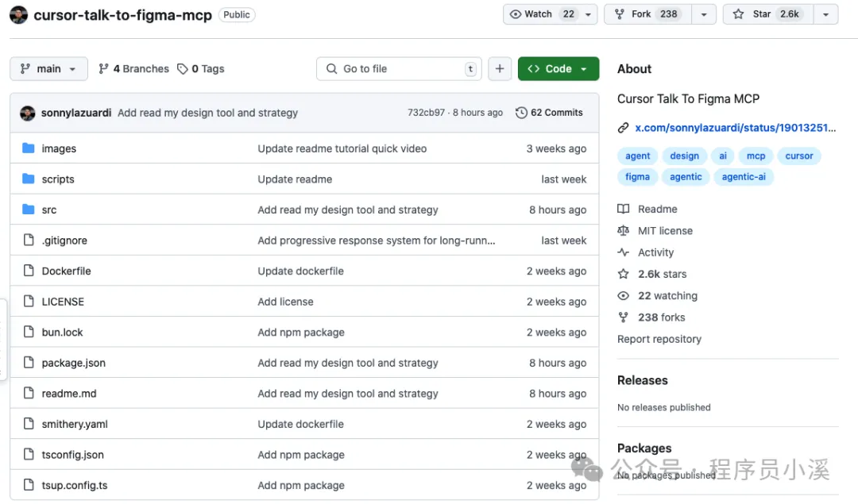Open the src folder
The width and height of the screenshot is (858, 504).
tap(49, 210)
